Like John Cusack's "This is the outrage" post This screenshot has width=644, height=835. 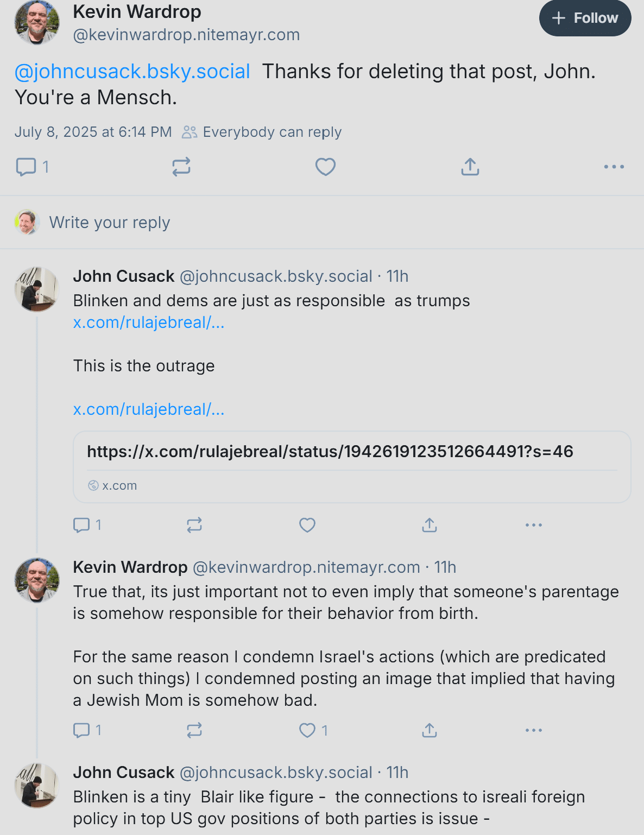[x=307, y=525]
